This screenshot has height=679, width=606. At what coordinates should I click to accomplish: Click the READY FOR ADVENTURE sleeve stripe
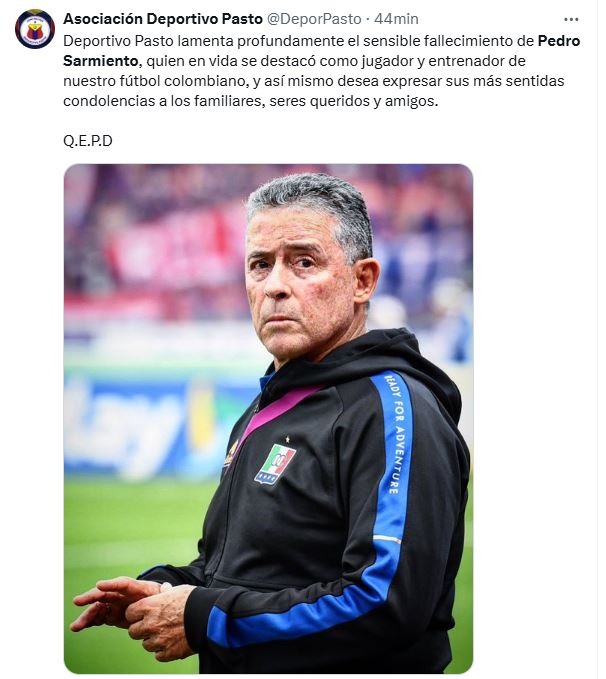point(395,434)
